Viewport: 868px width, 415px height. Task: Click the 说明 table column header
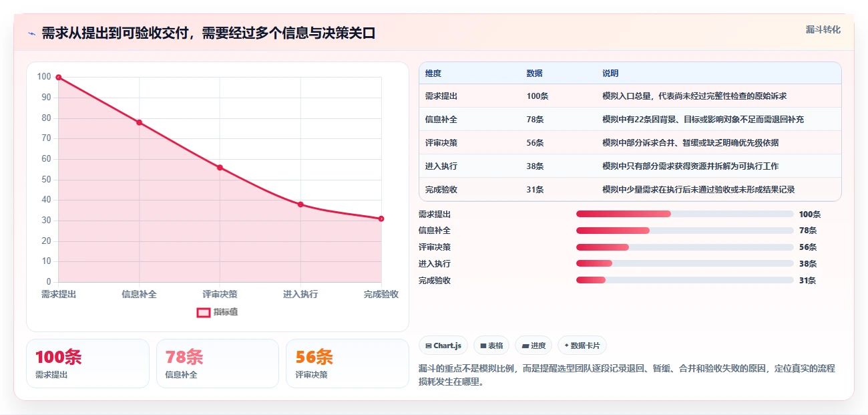point(610,74)
